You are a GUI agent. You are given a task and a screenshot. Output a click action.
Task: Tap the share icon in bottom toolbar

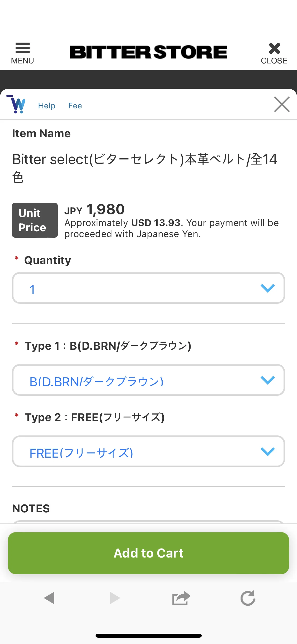[181, 598]
